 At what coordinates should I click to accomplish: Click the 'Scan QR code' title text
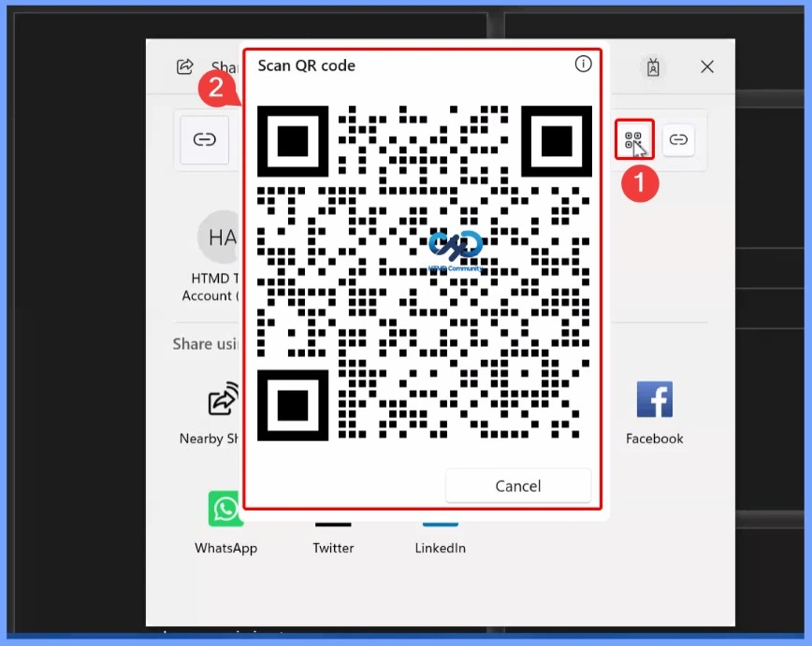(307, 65)
